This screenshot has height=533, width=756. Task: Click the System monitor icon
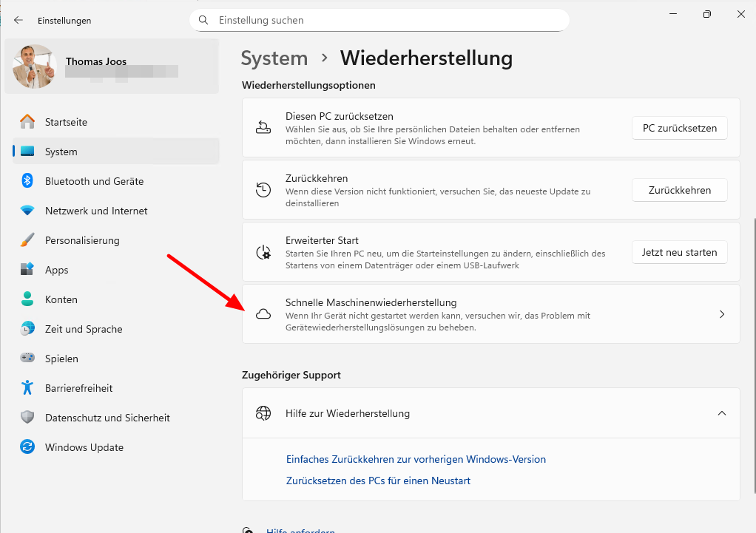(x=27, y=152)
